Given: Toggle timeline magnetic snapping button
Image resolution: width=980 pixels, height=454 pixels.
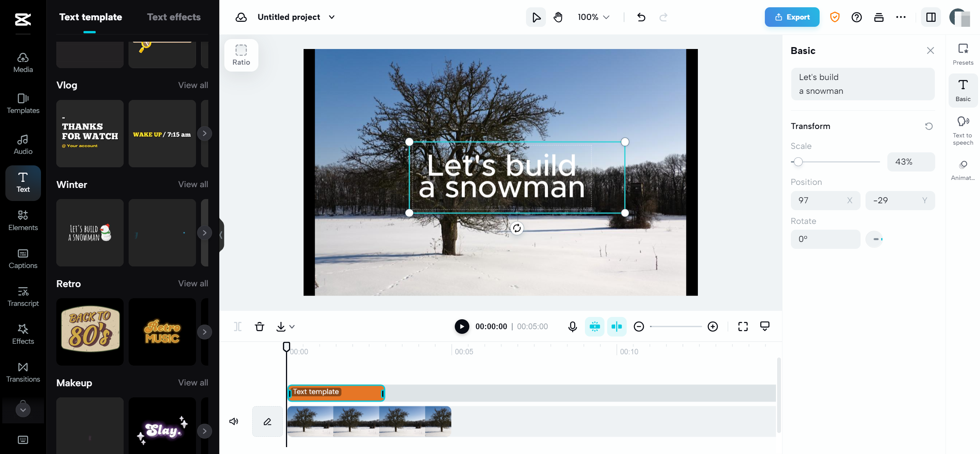Looking at the screenshot, I should coord(595,327).
